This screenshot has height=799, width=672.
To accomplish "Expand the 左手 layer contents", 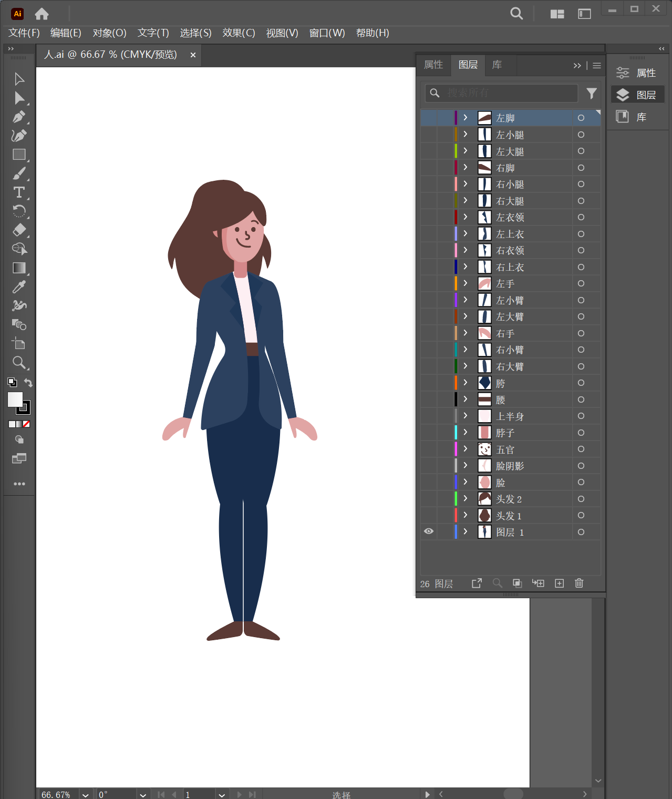I will coord(466,283).
